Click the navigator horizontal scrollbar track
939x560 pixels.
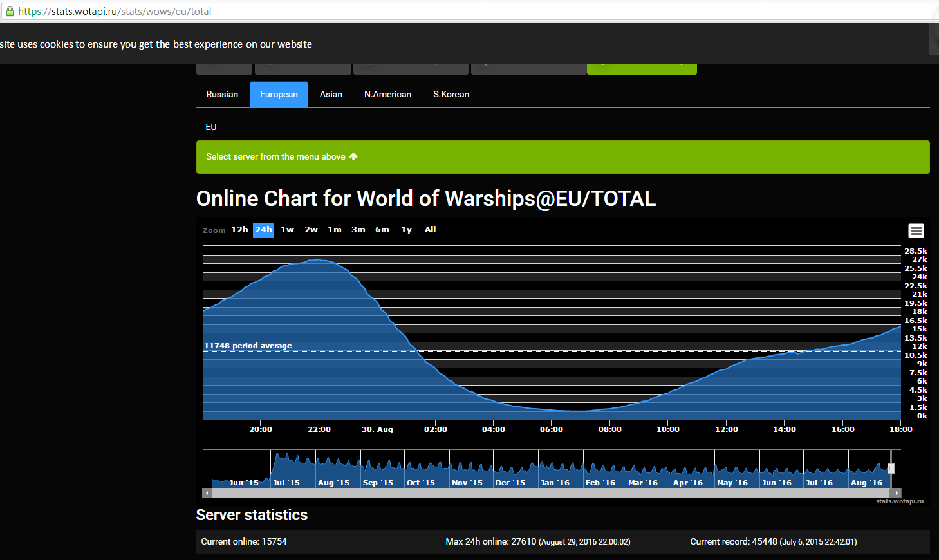click(552, 493)
